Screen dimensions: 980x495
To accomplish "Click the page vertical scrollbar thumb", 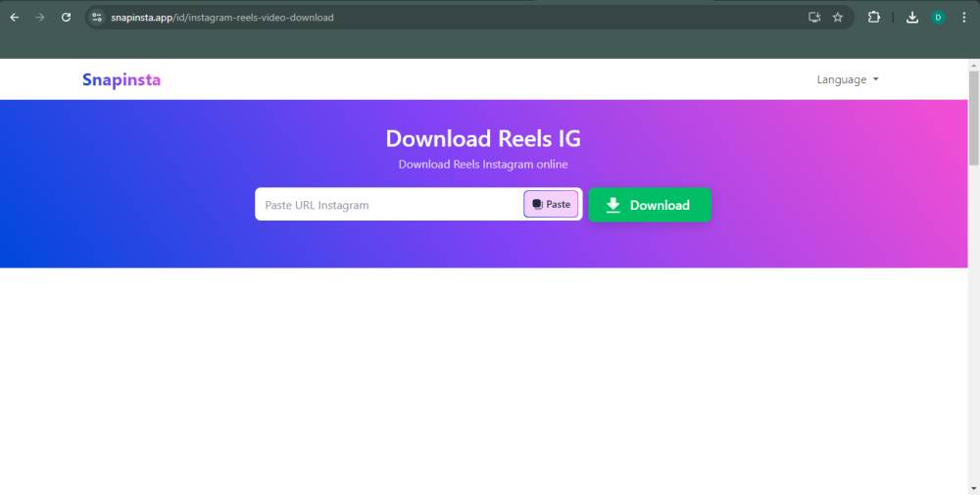I will click(974, 118).
